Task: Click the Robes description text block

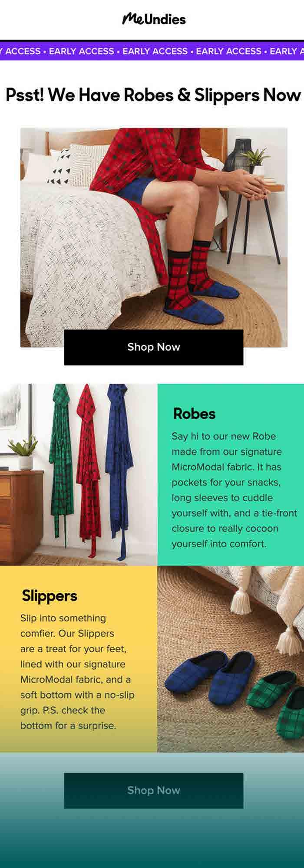Action: click(x=234, y=490)
